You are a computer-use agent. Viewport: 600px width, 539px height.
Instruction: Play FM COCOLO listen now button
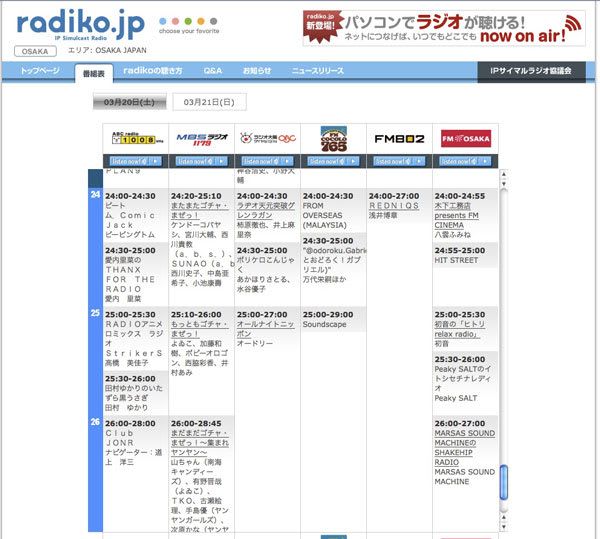pos(333,161)
